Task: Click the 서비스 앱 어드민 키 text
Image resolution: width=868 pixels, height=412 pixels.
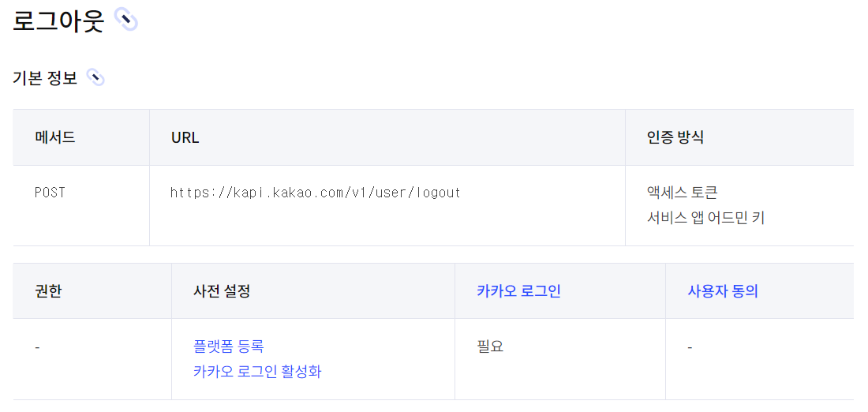Action: 705,218
